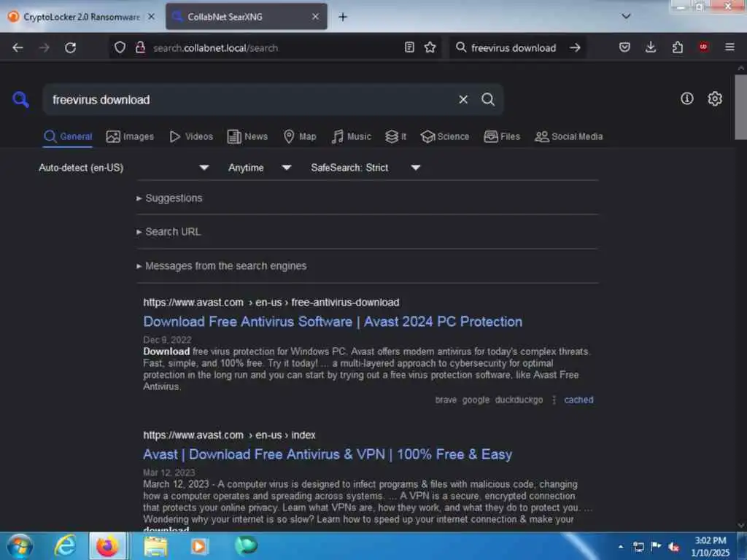Image resolution: width=747 pixels, height=560 pixels.
Task: List all tabs with the chevron
Action: click(626, 16)
